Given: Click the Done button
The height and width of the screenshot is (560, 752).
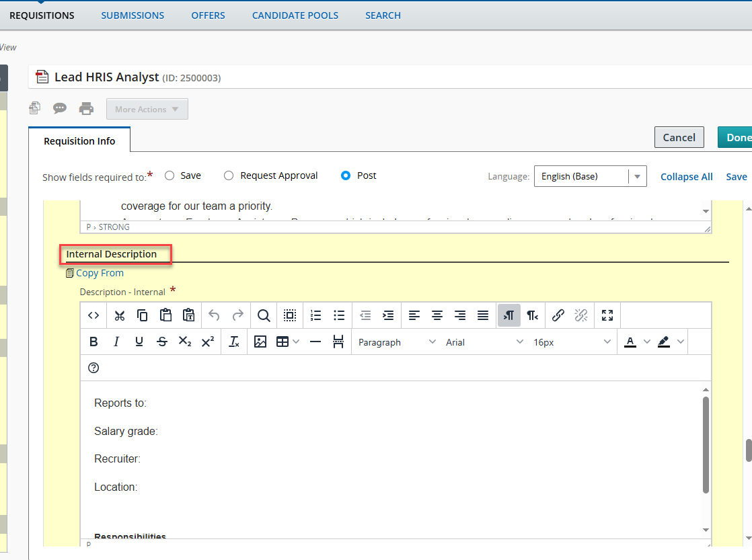Looking at the screenshot, I should tap(735, 138).
